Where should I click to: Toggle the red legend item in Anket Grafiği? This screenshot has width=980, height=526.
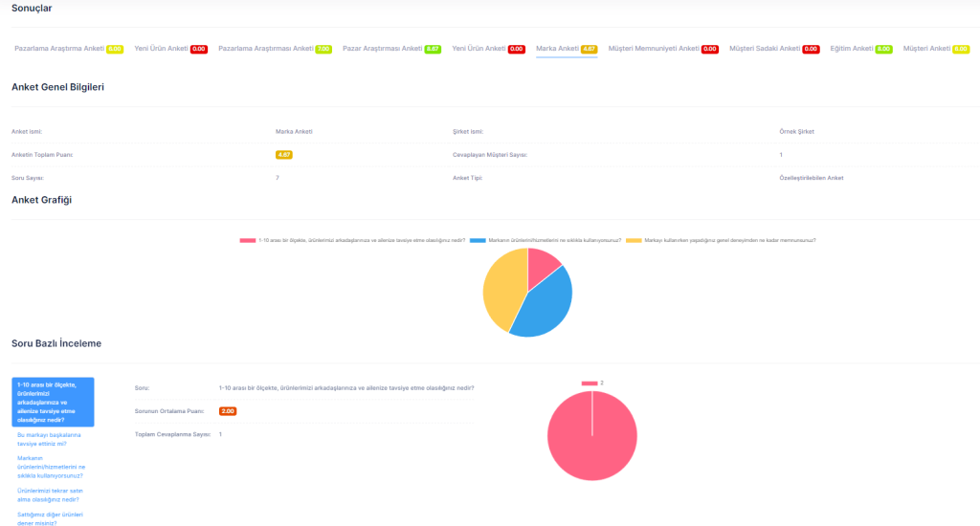[352, 240]
